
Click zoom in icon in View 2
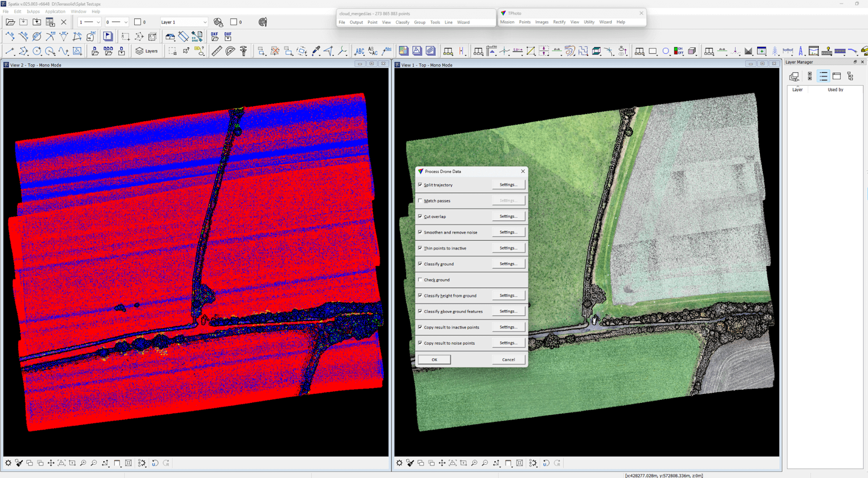(83, 463)
